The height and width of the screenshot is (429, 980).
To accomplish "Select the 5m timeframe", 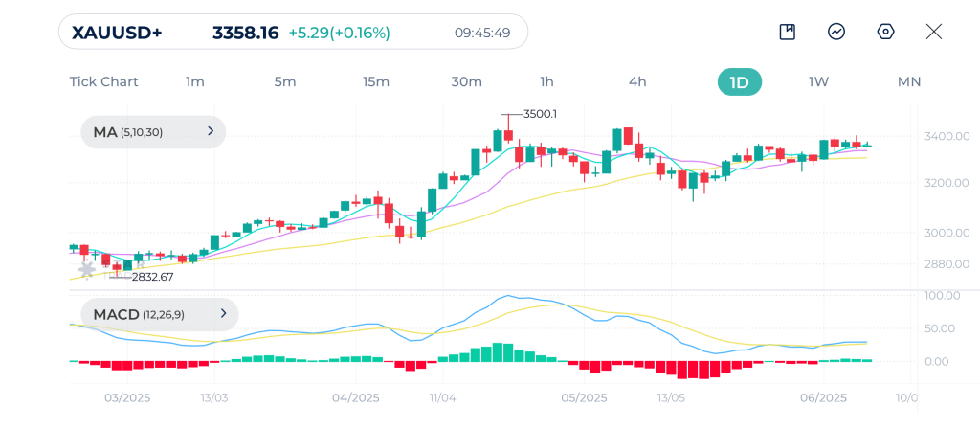I will 285,81.
